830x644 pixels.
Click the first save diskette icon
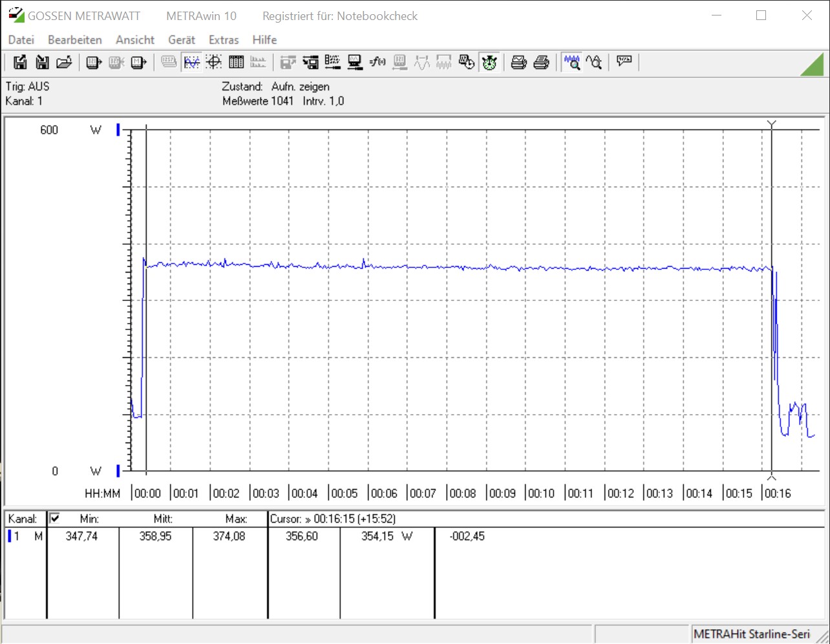pos(20,62)
